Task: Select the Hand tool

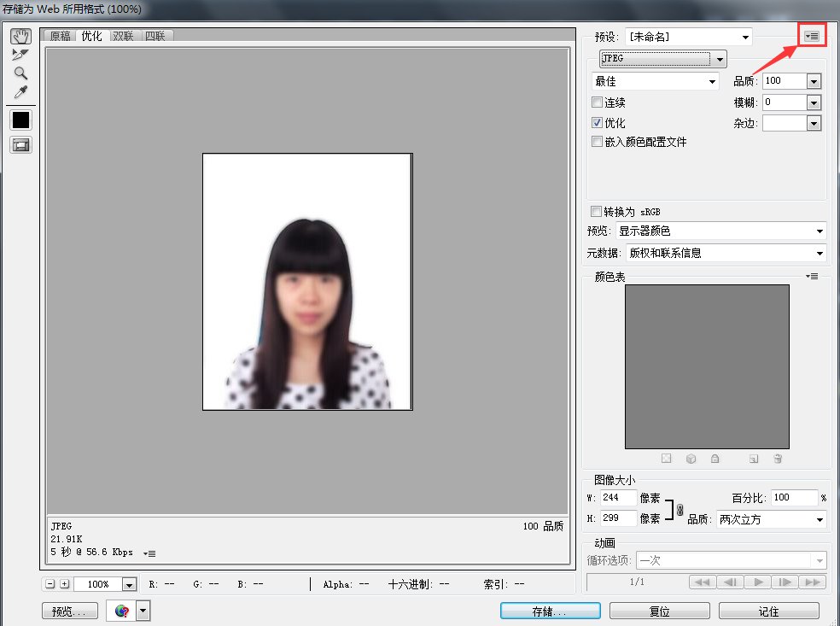Action: pos(20,36)
